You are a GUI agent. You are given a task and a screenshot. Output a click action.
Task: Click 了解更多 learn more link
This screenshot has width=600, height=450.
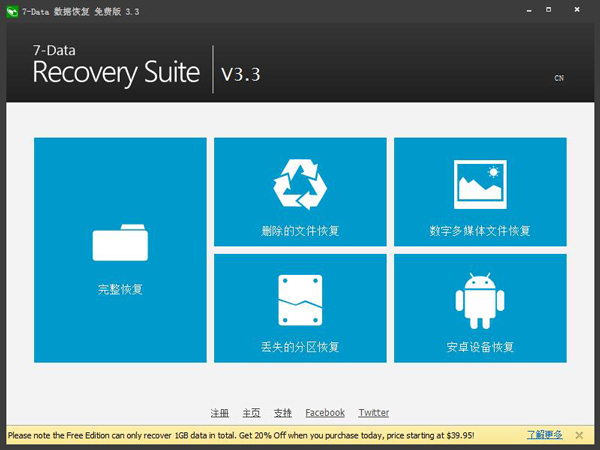pos(545,435)
